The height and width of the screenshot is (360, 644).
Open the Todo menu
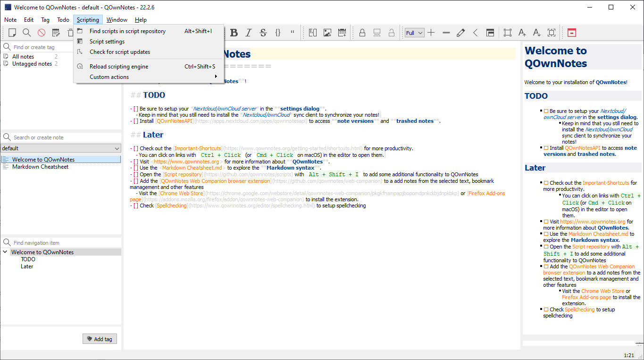(63, 20)
